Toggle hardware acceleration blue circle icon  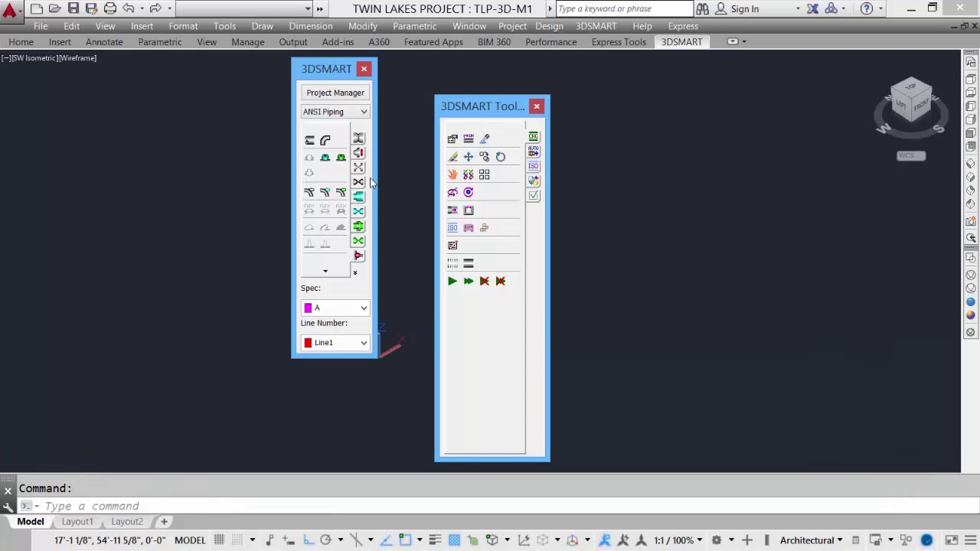(926, 540)
